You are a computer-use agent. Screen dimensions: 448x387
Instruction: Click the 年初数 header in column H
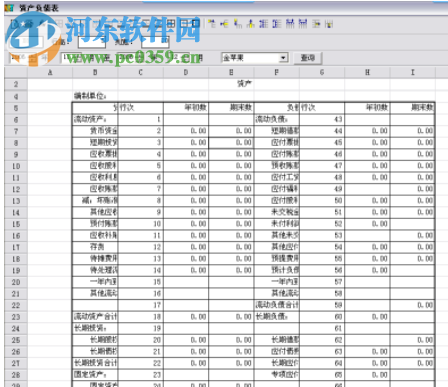pos(367,108)
